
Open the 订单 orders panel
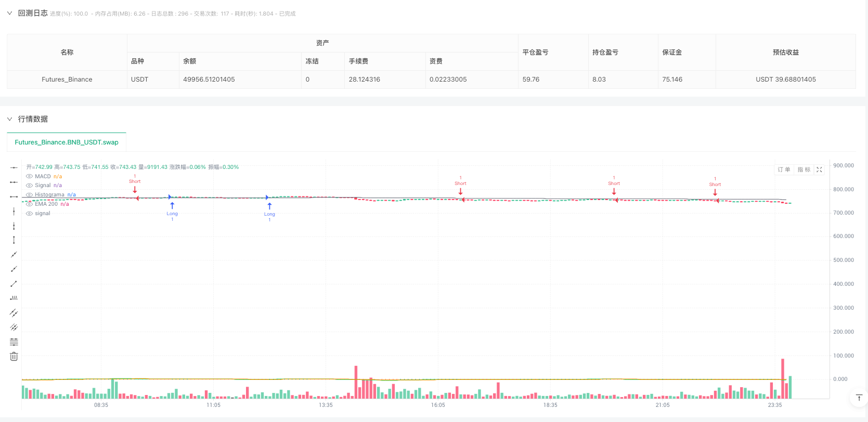(784, 170)
